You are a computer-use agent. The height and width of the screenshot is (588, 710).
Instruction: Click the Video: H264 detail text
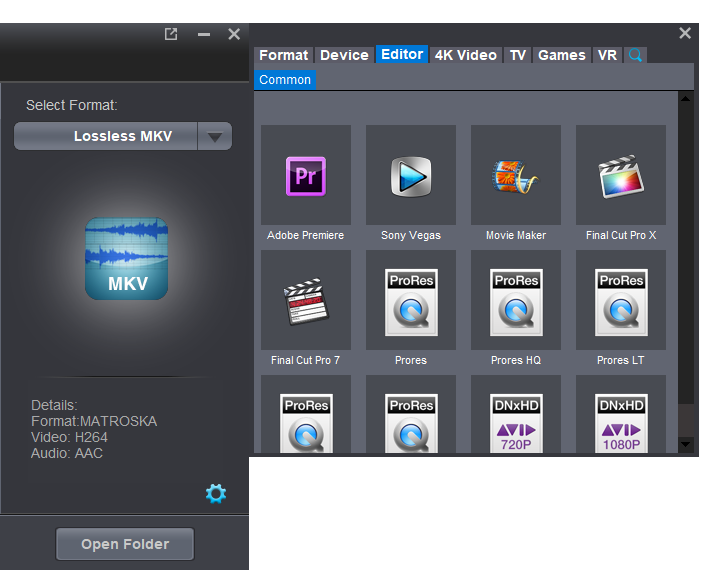pyautogui.click(x=69, y=437)
